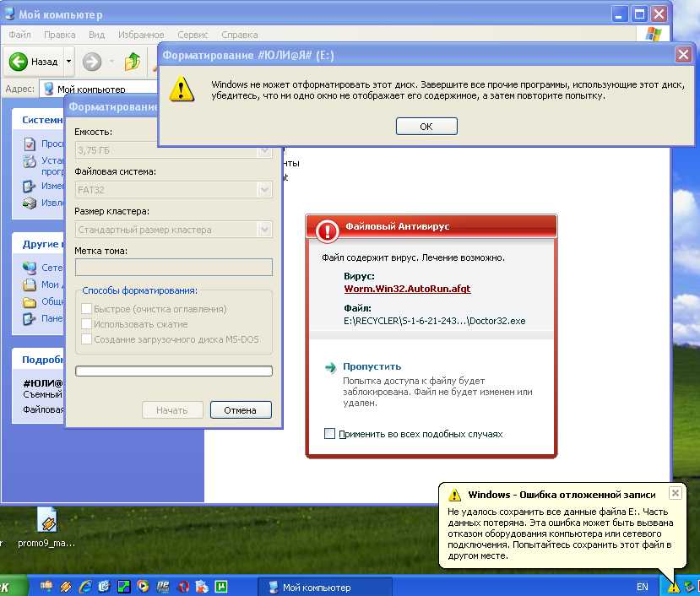Launch Internet Explorer from quick launch
This screenshot has height=596, width=700.
(84, 586)
